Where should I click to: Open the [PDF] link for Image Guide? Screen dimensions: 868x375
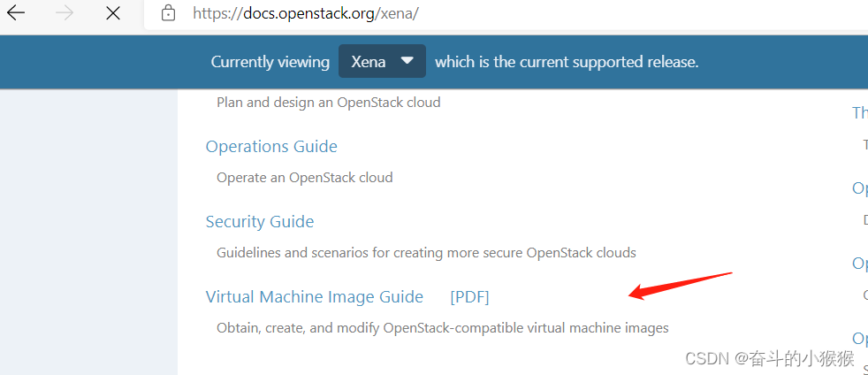[469, 297]
